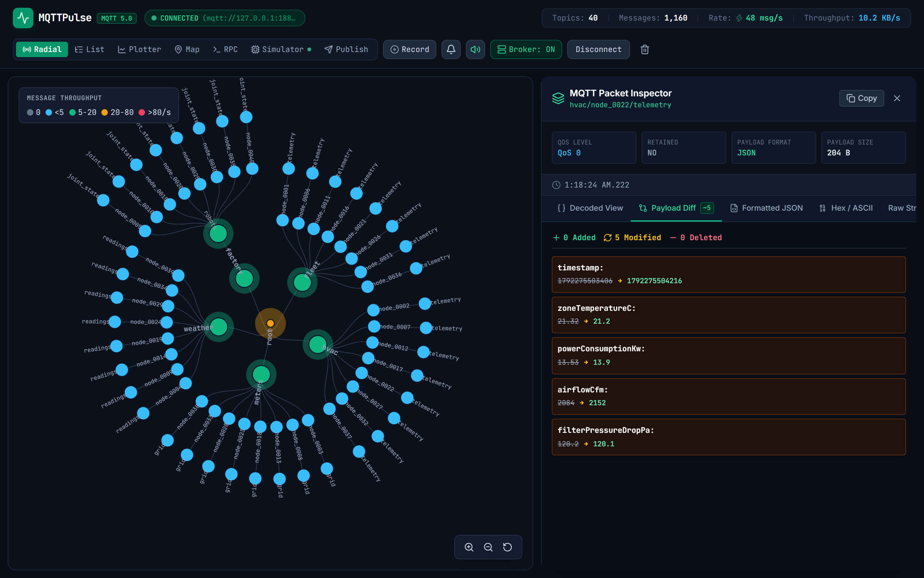Select the Payload Diff tab
The image size is (924, 578).
[x=676, y=208]
